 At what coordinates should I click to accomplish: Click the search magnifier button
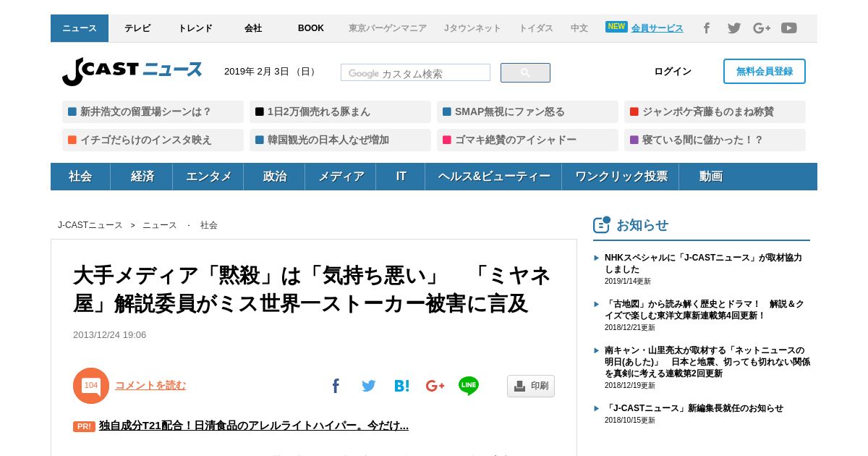pos(525,72)
